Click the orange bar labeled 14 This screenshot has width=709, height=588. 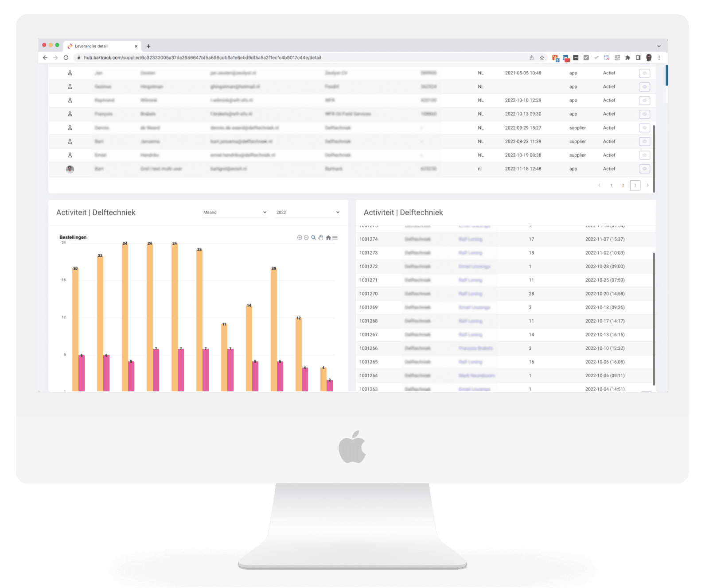pos(249,348)
